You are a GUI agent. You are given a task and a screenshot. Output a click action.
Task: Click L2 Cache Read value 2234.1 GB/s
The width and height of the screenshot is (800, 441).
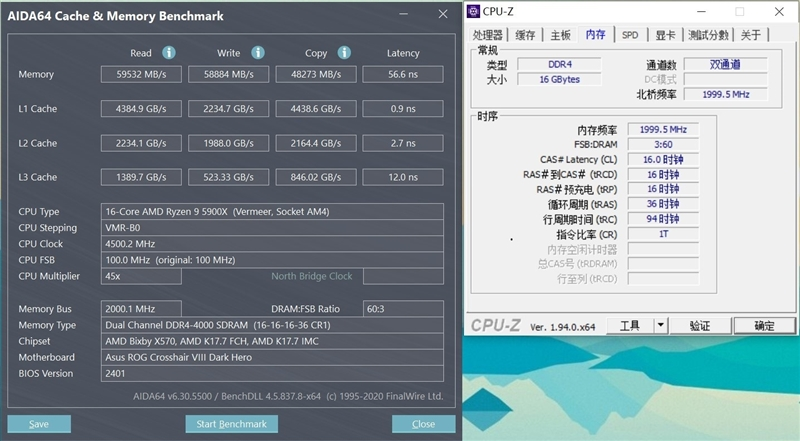click(x=141, y=143)
